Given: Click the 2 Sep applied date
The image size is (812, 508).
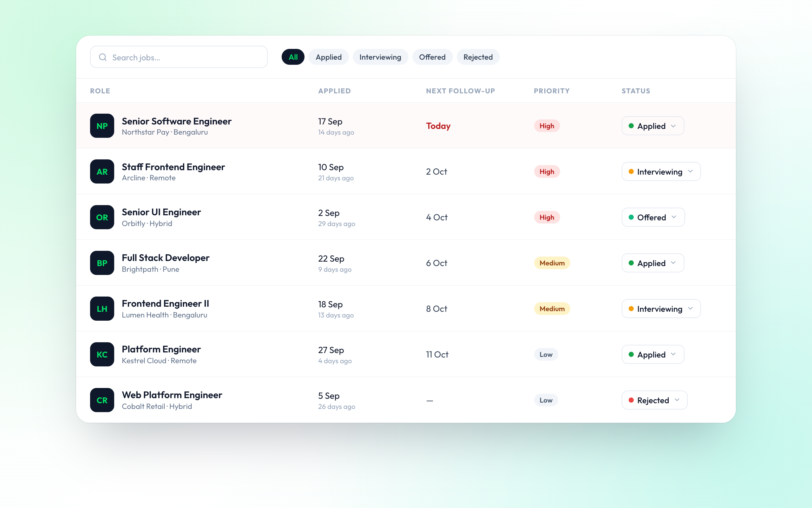Looking at the screenshot, I should (329, 213).
